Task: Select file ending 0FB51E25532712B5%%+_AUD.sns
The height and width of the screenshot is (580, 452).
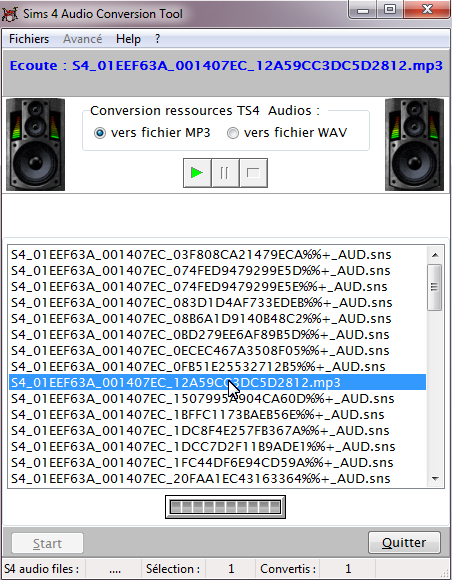Action: [x=217, y=366]
